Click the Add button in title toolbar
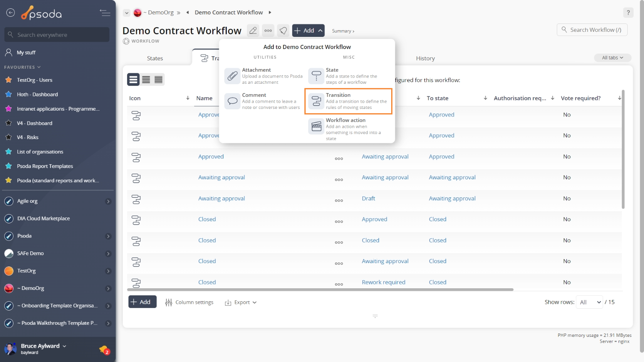 [308, 31]
